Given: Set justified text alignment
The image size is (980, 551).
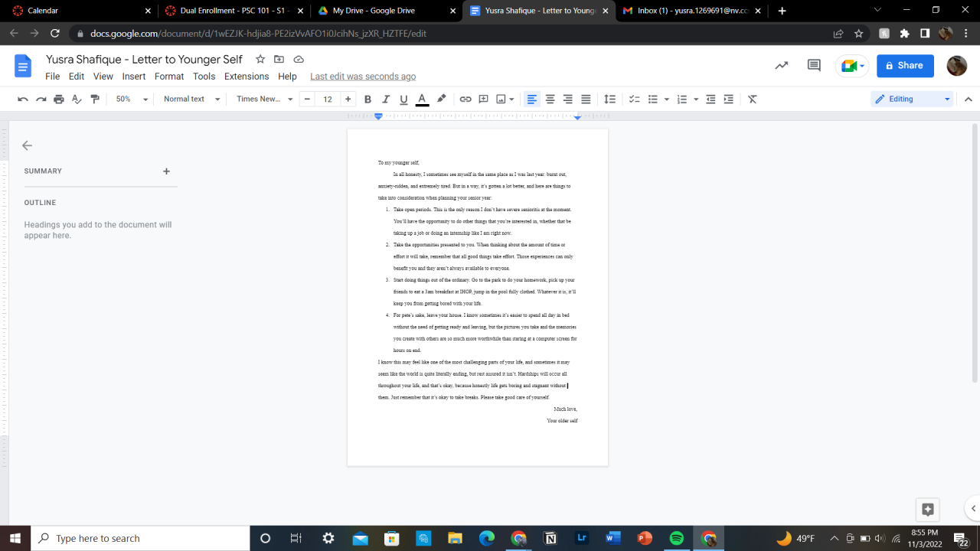Looking at the screenshot, I should (x=586, y=99).
